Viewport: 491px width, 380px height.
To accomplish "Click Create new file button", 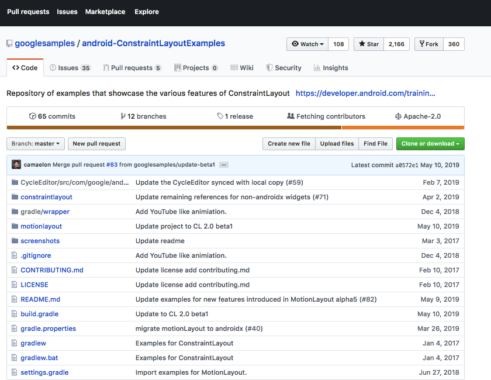I will tap(289, 144).
